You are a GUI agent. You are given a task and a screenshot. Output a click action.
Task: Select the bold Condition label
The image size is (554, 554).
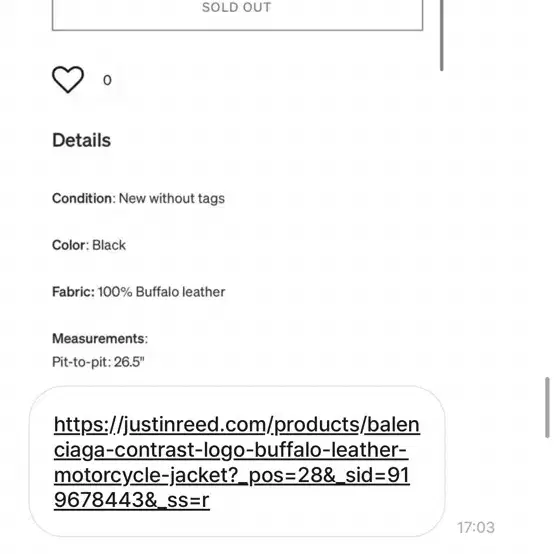click(82, 198)
